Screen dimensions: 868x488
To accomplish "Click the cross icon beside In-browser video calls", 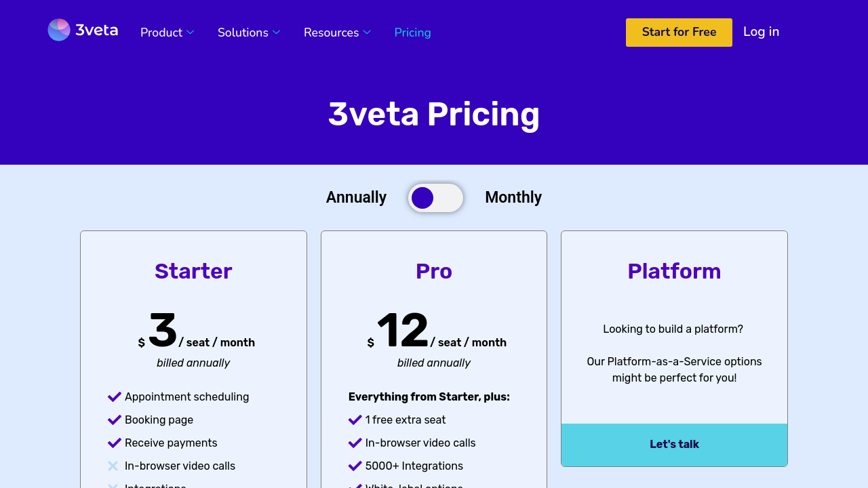I will [113, 466].
